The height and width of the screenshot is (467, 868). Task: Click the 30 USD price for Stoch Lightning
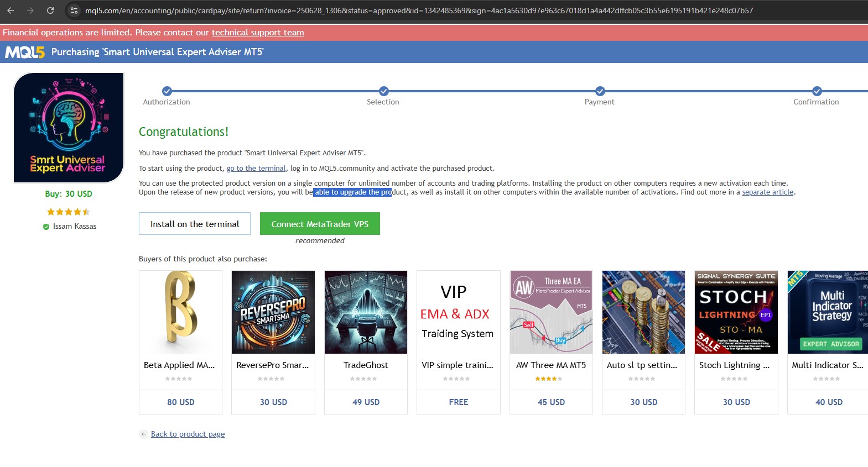pyautogui.click(x=736, y=402)
